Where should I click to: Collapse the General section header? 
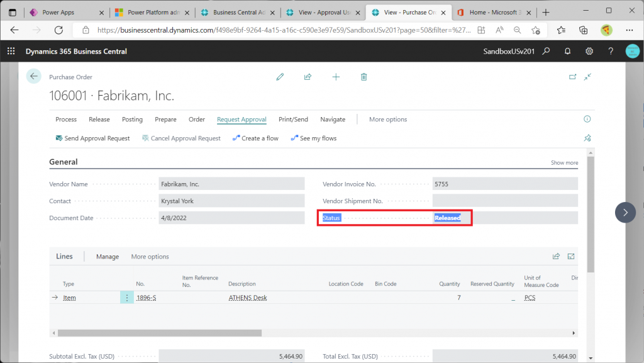(x=64, y=162)
